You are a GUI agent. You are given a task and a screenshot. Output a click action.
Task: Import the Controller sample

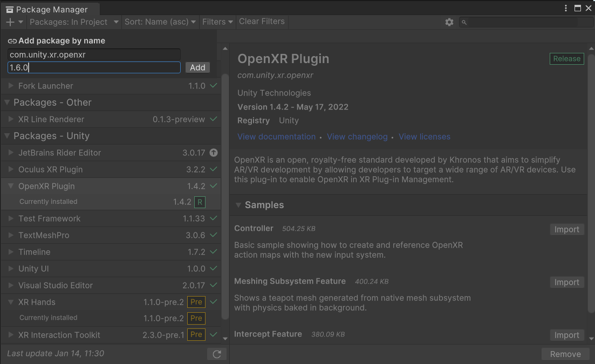[566, 230]
